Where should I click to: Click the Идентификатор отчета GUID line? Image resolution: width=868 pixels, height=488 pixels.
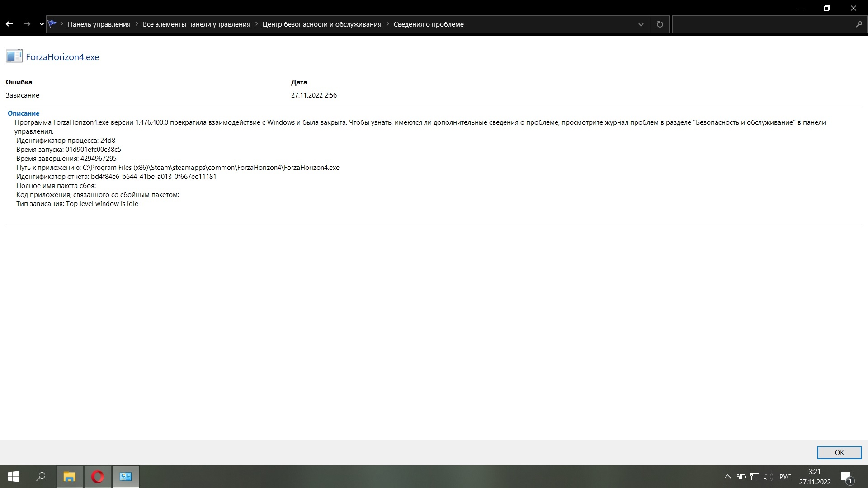point(116,177)
